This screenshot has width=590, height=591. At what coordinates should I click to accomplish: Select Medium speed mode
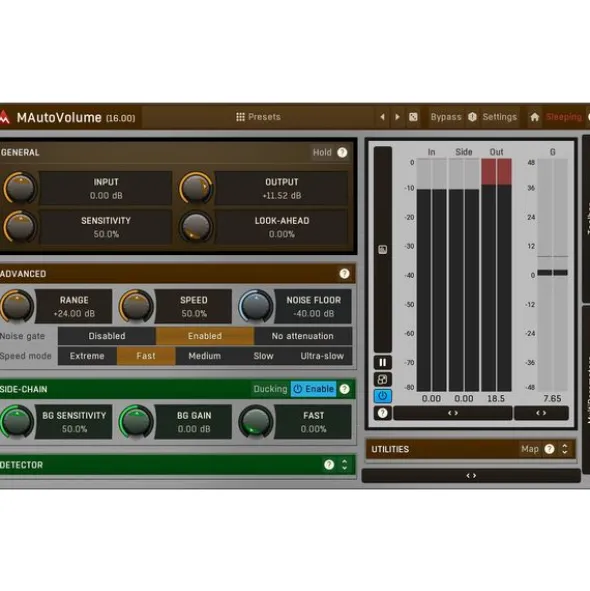[x=205, y=356]
